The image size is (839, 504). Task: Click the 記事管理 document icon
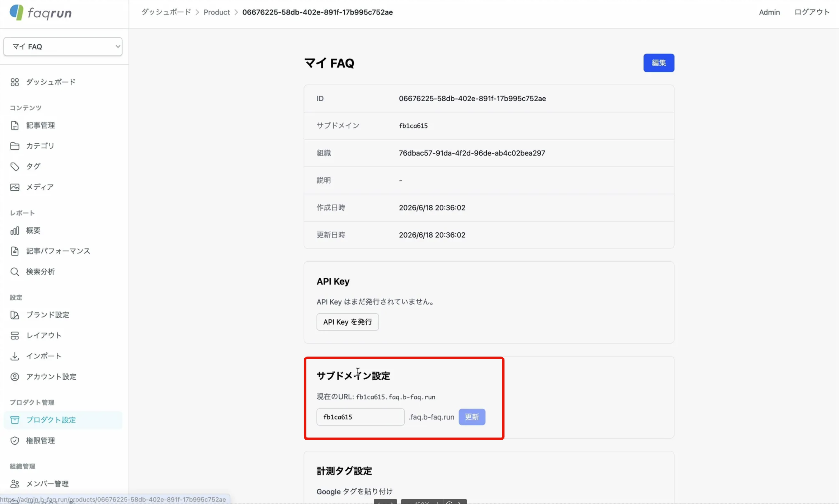pos(15,126)
